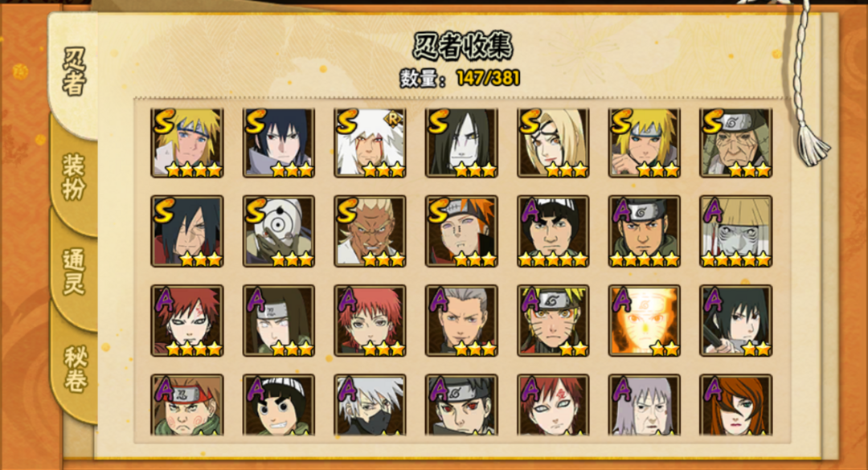Image resolution: width=868 pixels, height=470 pixels.
Task: Select Choji with red headband card
Action: tap(187, 405)
